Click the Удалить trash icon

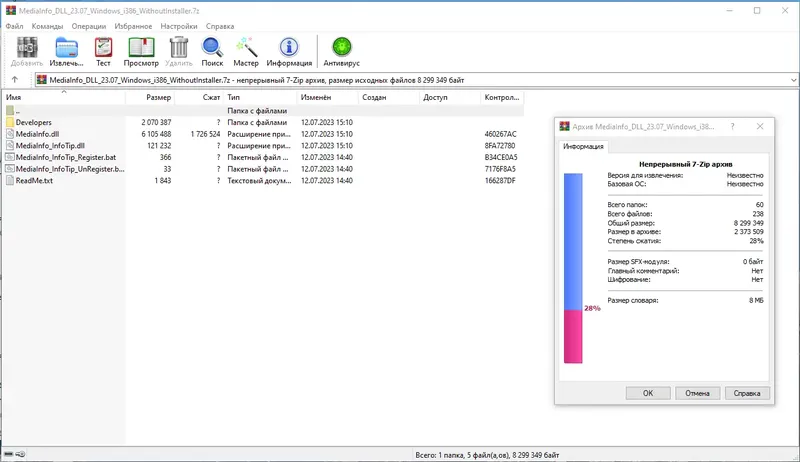pyautogui.click(x=179, y=47)
